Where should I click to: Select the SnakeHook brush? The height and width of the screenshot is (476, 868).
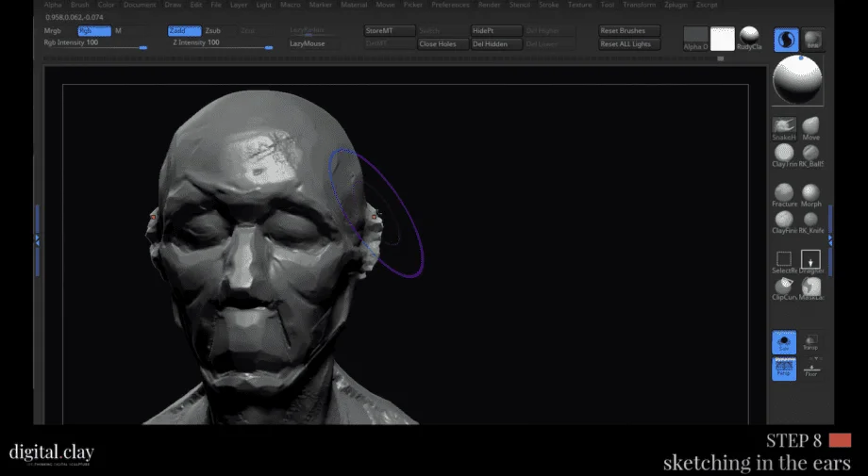(783, 125)
